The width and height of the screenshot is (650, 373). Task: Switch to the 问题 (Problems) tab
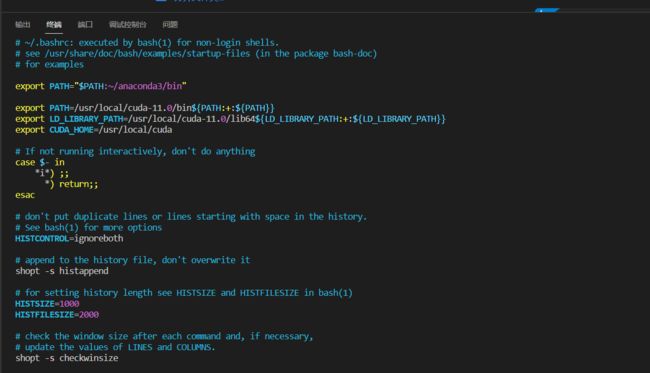tap(170, 25)
